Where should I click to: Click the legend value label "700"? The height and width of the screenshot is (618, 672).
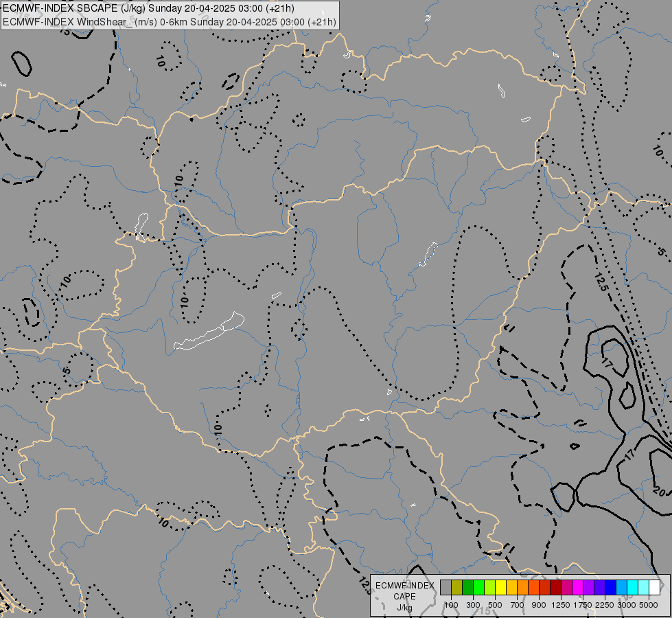[x=517, y=605]
